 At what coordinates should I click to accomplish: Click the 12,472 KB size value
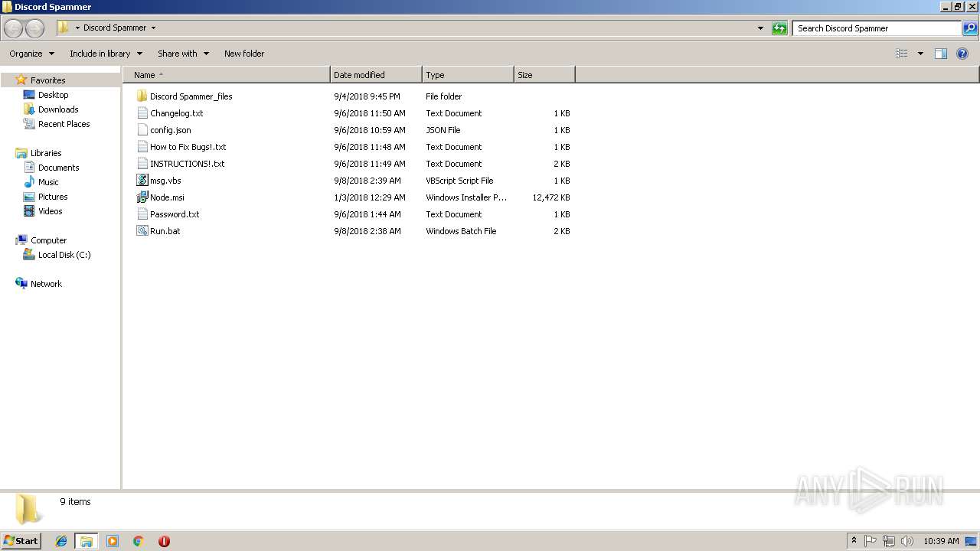pos(551,197)
